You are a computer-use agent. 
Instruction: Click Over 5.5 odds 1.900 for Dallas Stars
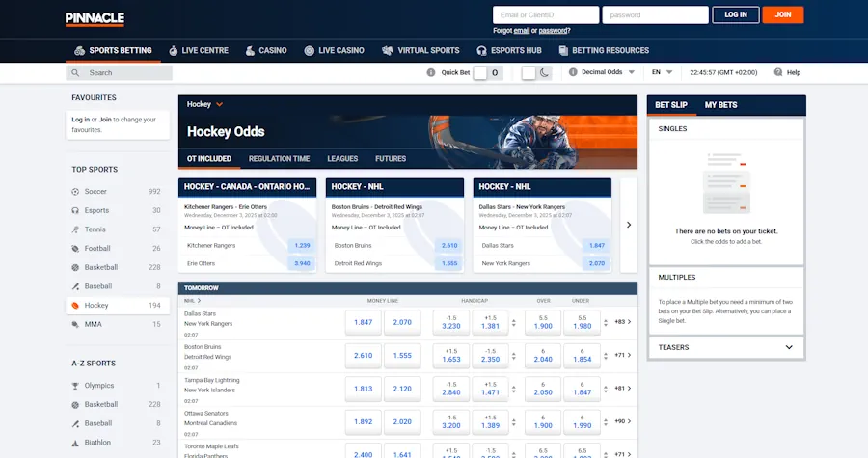click(x=543, y=322)
